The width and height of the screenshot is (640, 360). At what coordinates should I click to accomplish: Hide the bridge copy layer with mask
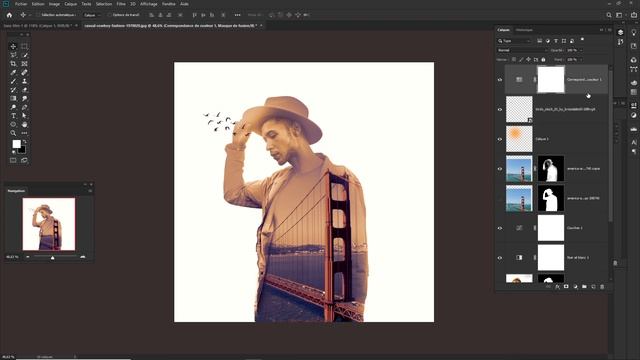500,169
